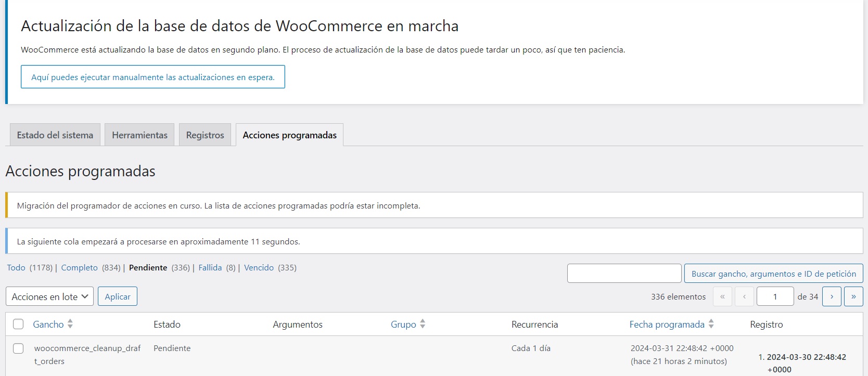This screenshot has width=868, height=376.
Task: Run pending database updates manually link
Action: tap(152, 77)
